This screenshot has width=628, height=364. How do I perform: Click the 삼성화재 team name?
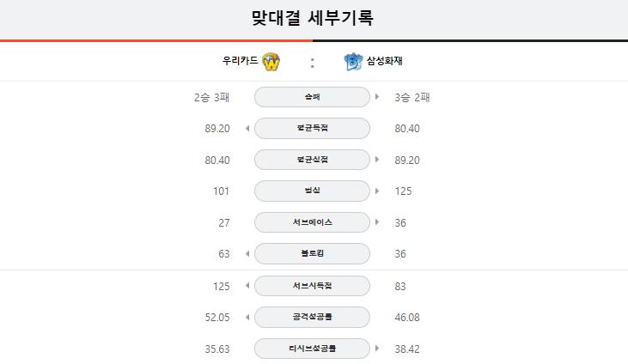[x=385, y=61]
